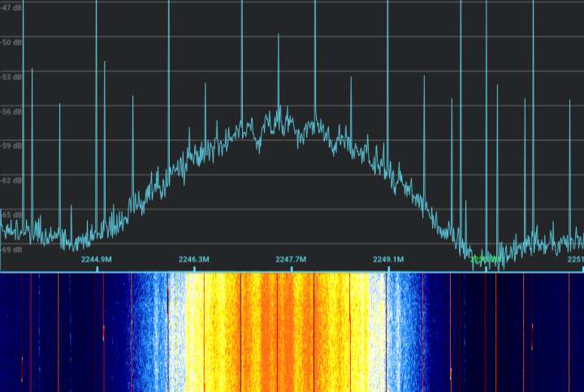Click the 2246.3M frequency axis label
Screen dimensions: 584x392
click(193, 260)
